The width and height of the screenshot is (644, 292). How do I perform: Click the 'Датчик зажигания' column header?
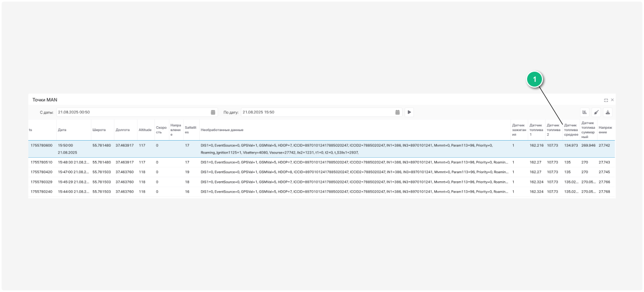519,130
